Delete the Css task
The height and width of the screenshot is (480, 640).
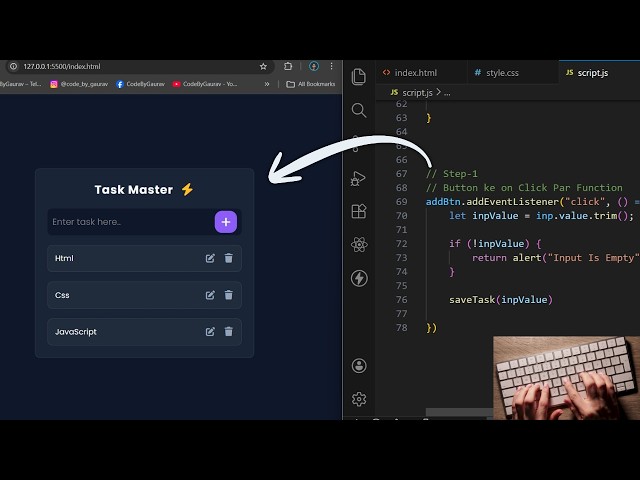point(229,295)
